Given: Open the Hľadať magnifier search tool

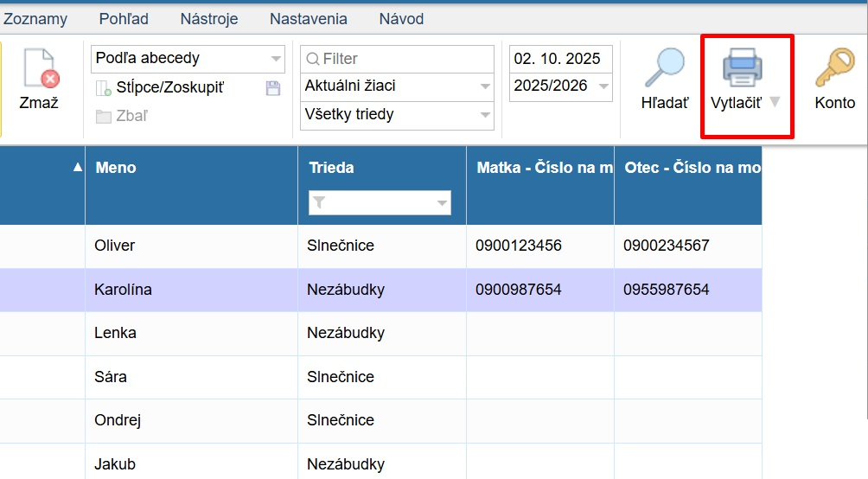Looking at the screenshot, I should (x=664, y=68).
